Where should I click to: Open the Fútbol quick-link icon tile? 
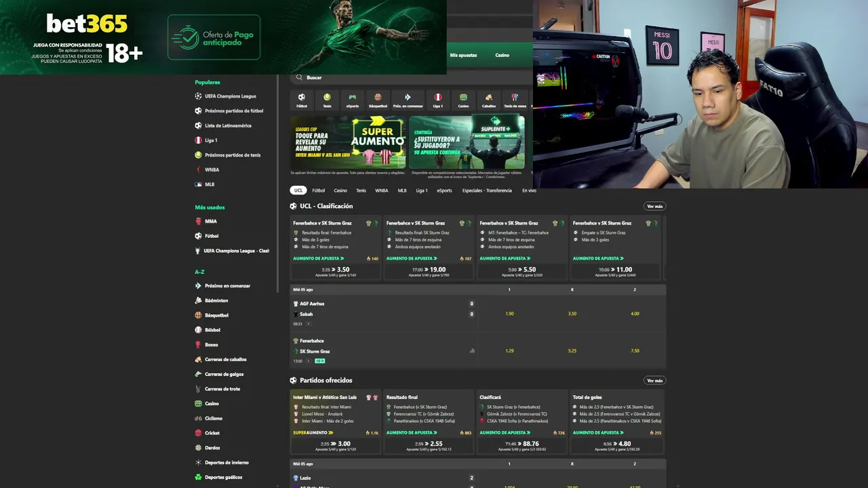point(302,100)
